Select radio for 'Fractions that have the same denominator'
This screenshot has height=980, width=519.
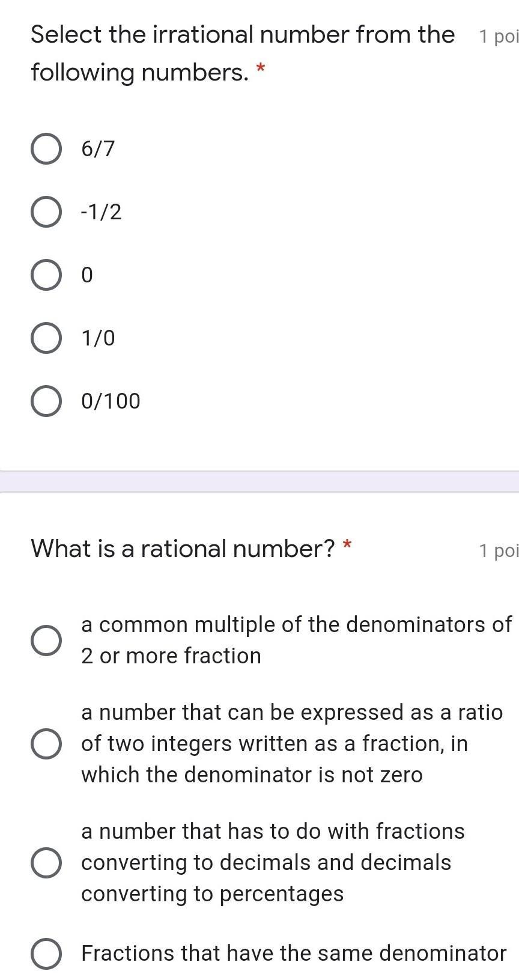click(46, 954)
